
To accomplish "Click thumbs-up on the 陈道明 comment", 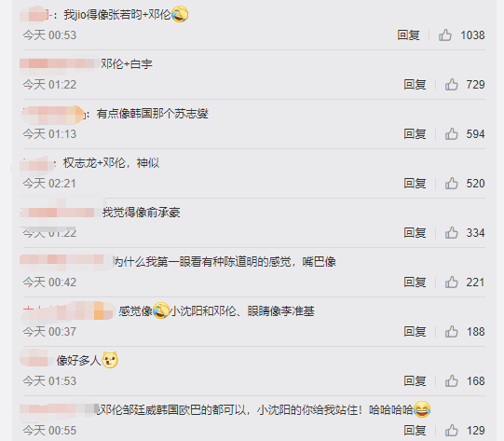I will (451, 283).
